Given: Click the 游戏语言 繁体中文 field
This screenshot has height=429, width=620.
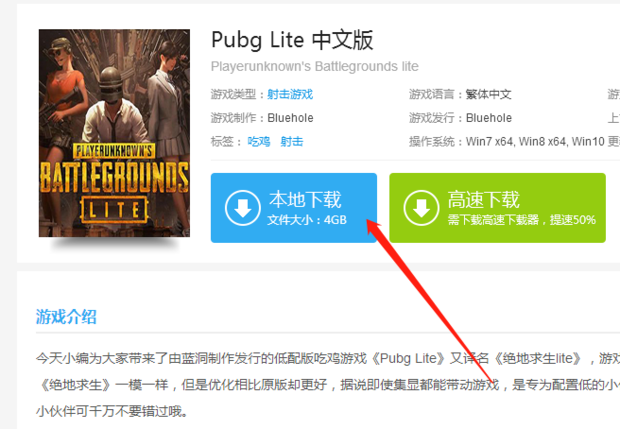Looking at the screenshot, I should (460, 94).
